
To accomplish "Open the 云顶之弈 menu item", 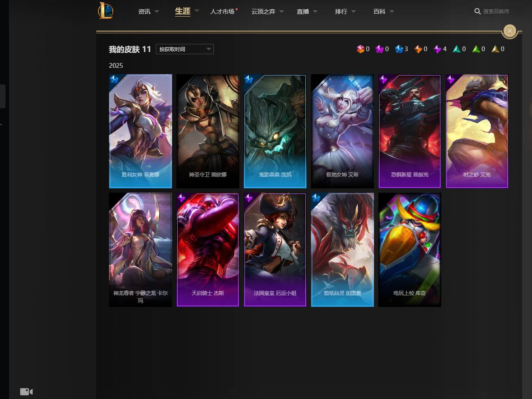I will 264,12.
